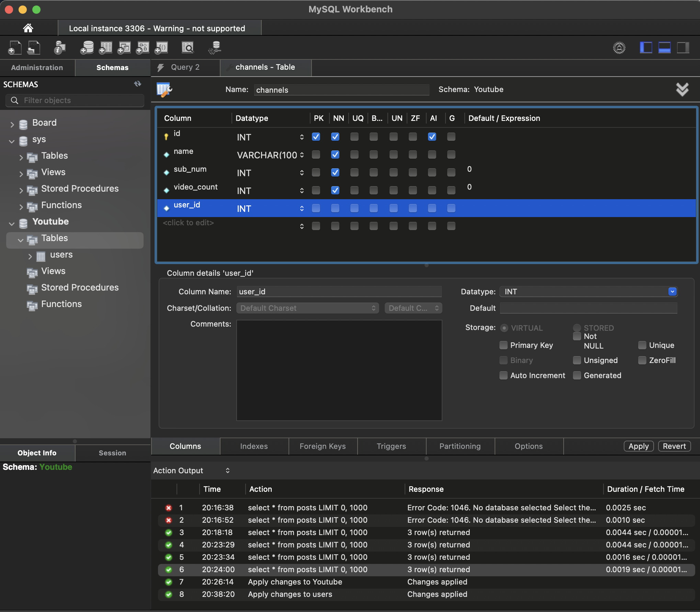Click the reconnect to DBMS icon

215,47
